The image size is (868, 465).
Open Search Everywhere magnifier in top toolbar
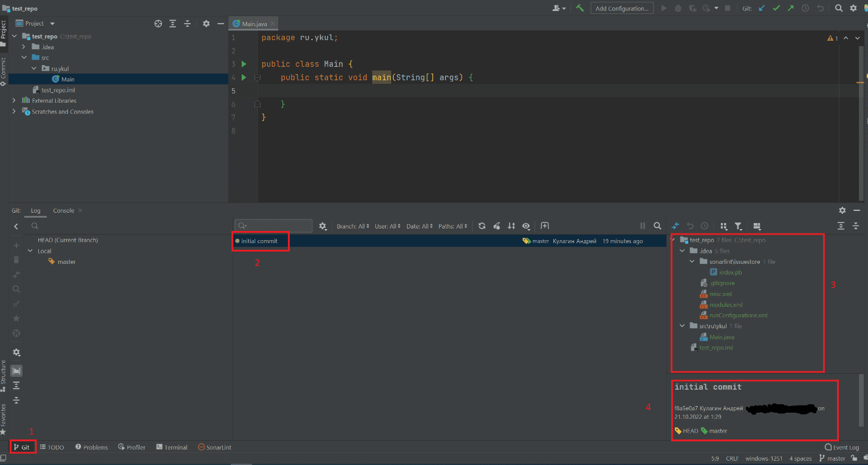click(839, 9)
